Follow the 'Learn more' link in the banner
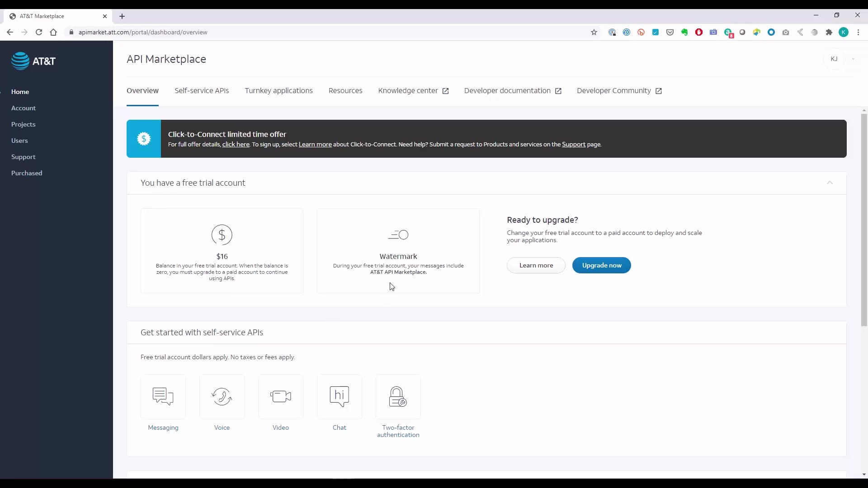 coord(315,145)
